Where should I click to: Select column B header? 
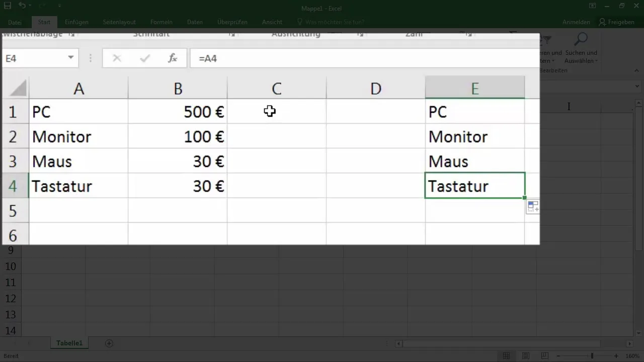click(x=178, y=88)
